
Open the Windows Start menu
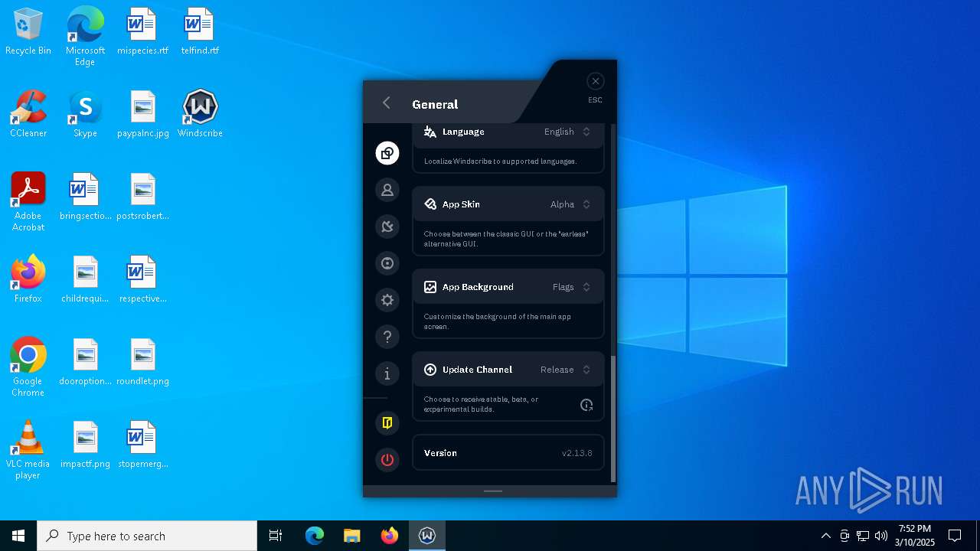coord(18,536)
